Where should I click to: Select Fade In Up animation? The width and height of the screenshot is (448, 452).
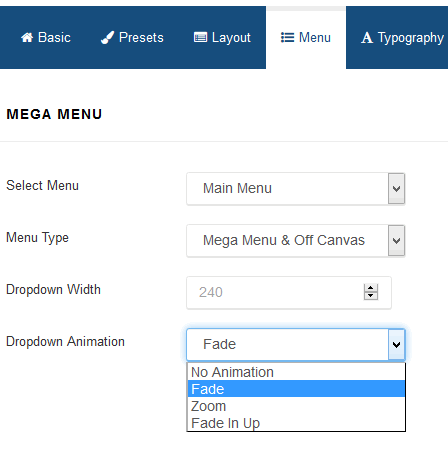pos(296,423)
